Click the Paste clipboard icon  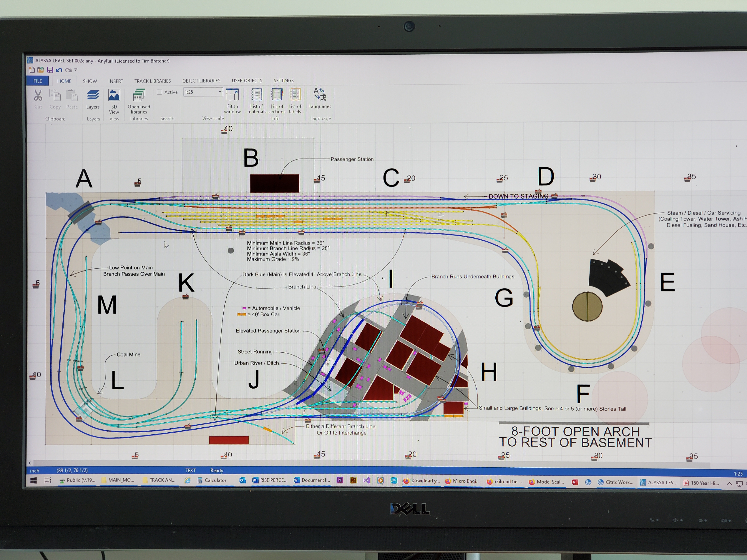coord(72,95)
